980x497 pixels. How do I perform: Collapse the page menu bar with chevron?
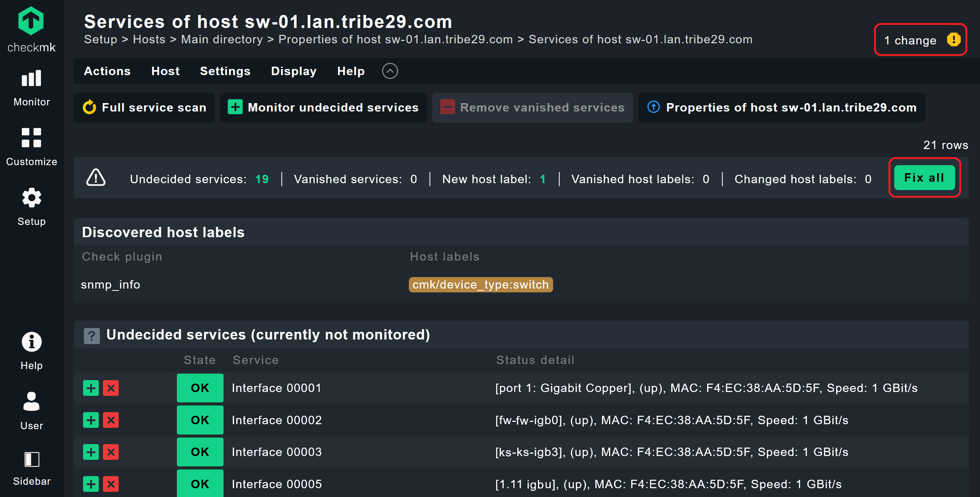(x=390, y=71)
